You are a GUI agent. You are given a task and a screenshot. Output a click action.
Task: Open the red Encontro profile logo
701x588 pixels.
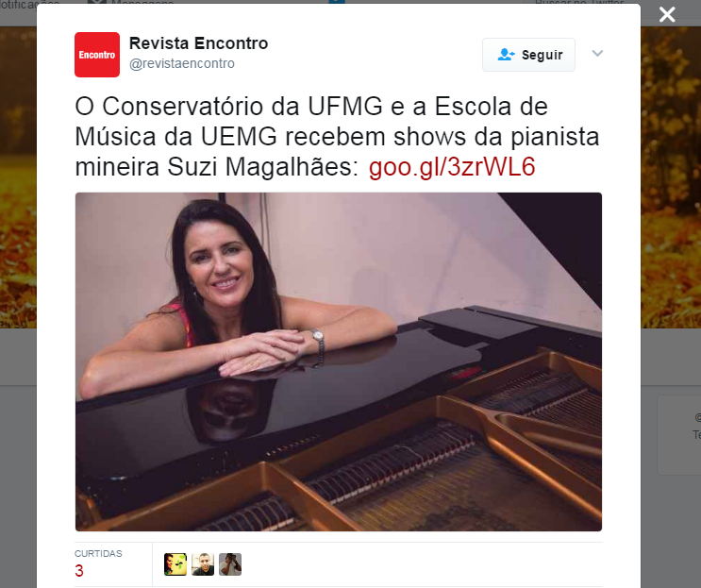tap(97, 55)
